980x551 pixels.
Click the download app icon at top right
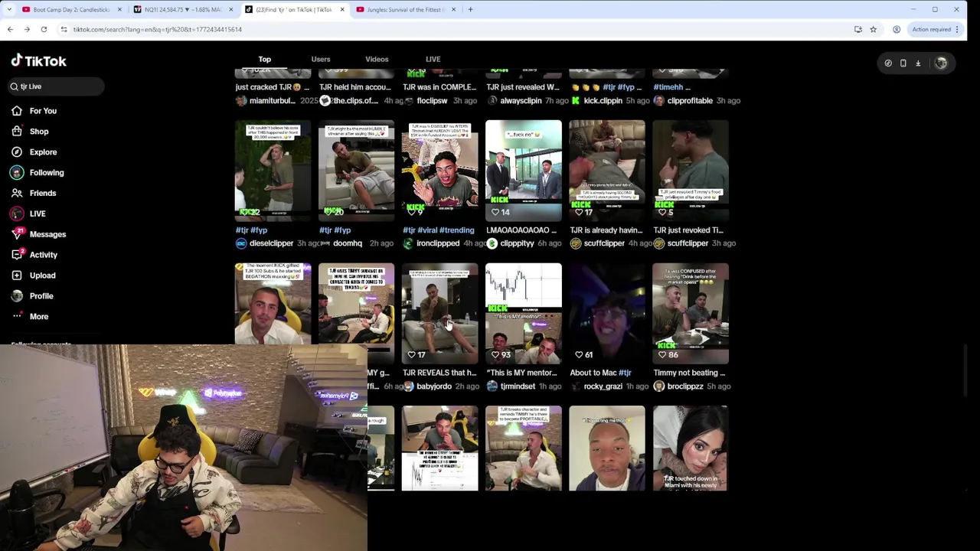(x=918, y=64)
